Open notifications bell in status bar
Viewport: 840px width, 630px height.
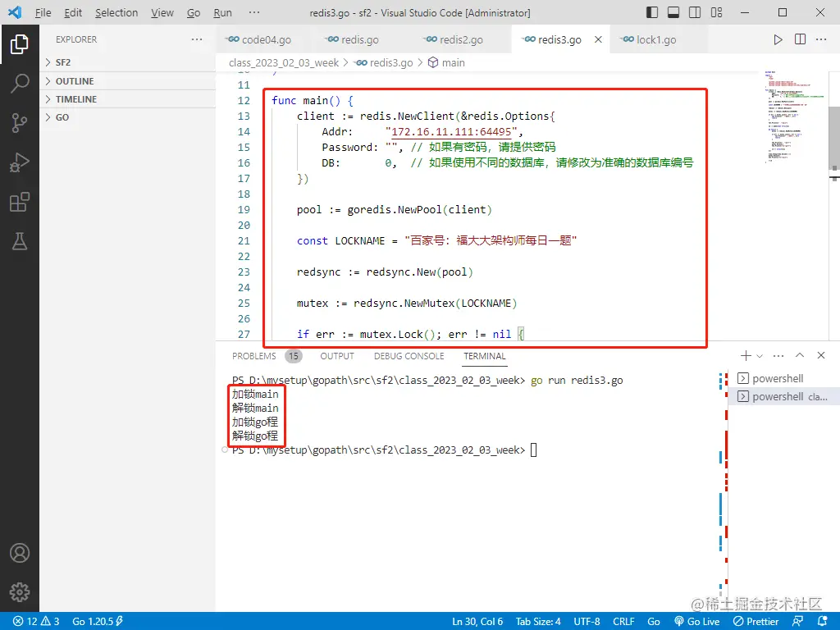824,622
